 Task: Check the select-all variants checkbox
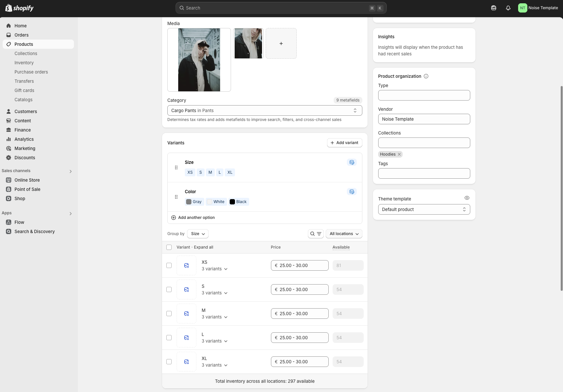click(169, 247)
